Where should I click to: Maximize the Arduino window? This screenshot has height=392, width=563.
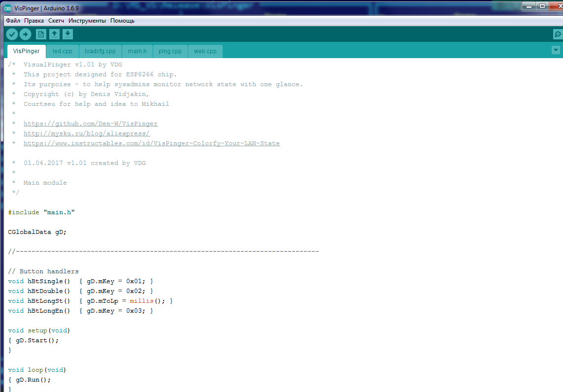pos(542,6)
